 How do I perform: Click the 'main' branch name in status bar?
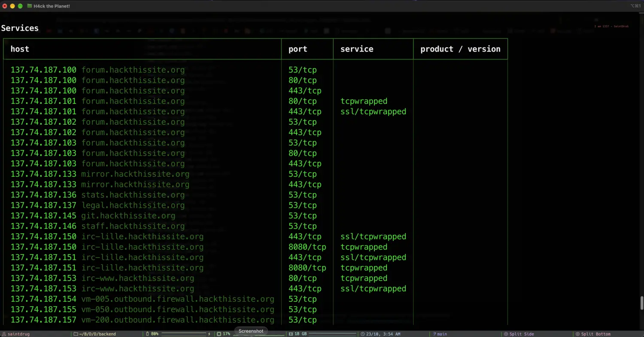(442, 334)
